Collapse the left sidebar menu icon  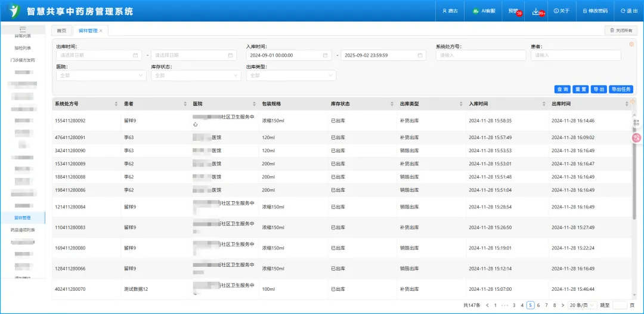pyautogui.click(x=23, y=29)
